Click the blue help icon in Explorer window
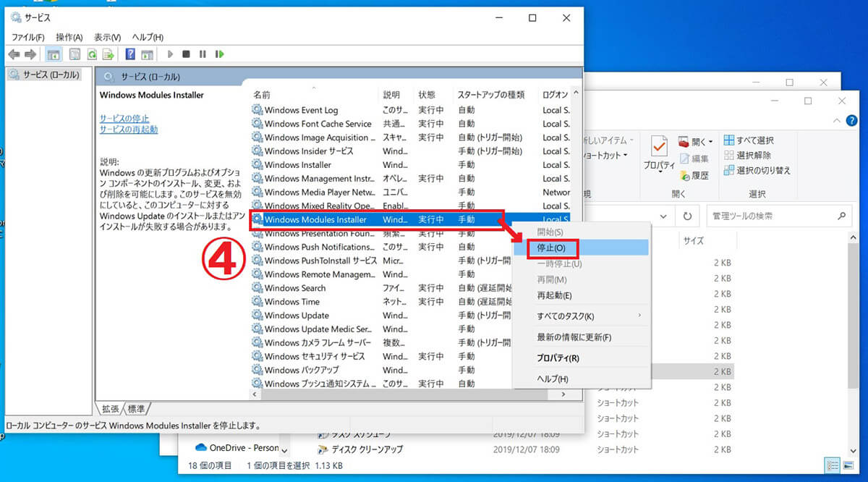868x482 pixels. tap(853, 120)
